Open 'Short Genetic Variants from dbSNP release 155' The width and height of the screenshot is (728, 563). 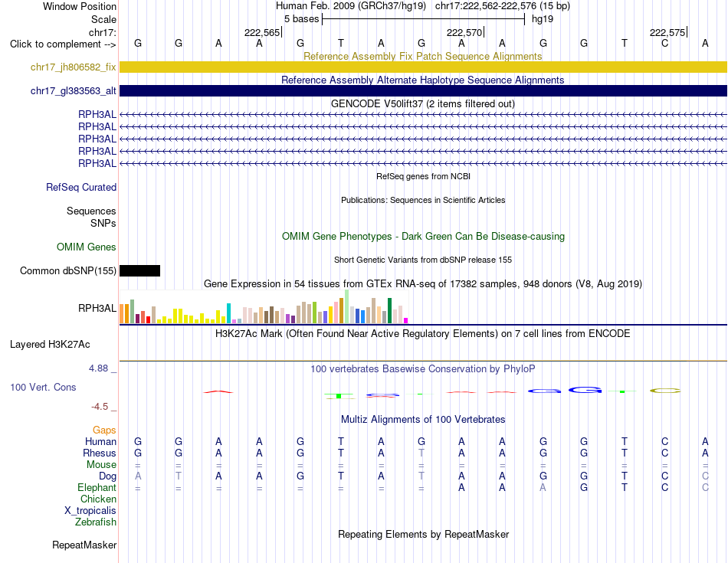(423, 260)
